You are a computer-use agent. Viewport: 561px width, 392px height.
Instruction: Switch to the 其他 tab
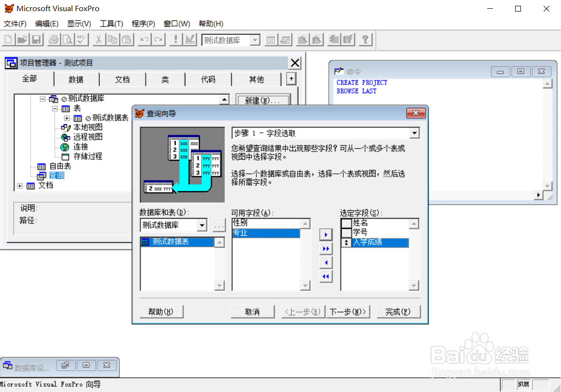256,79
